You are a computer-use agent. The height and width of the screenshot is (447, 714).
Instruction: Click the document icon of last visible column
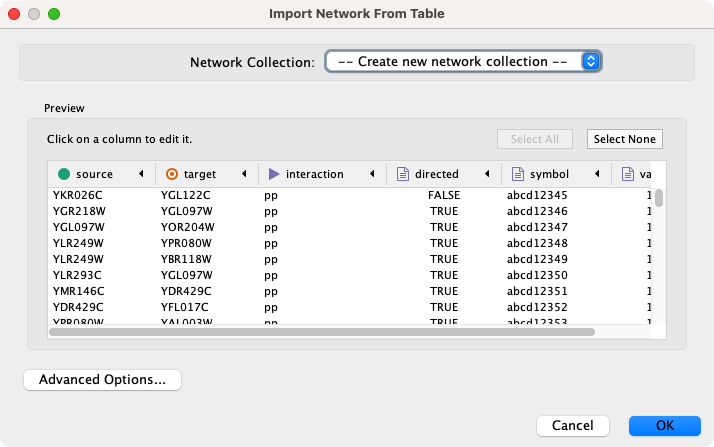click(629, 174)
